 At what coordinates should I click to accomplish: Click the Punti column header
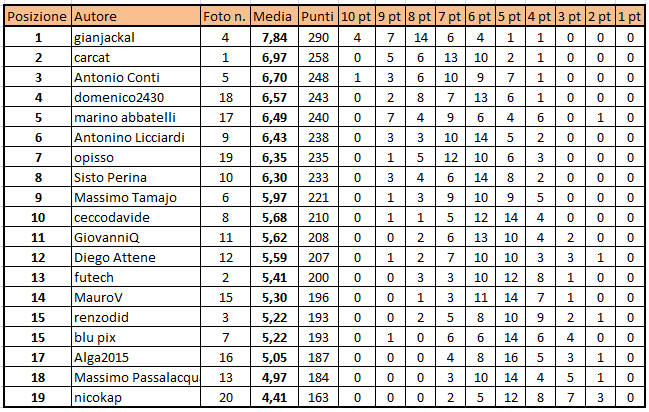point(317,18)
